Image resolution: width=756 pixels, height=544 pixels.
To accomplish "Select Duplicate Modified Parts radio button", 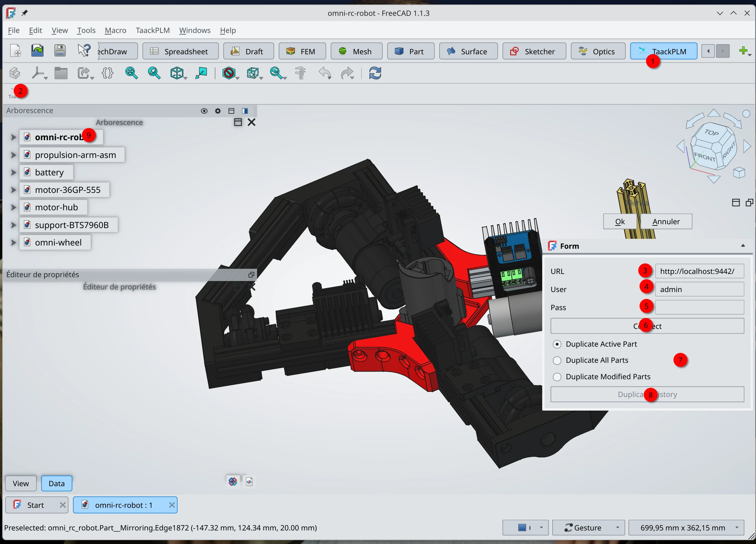I will 557,377.
